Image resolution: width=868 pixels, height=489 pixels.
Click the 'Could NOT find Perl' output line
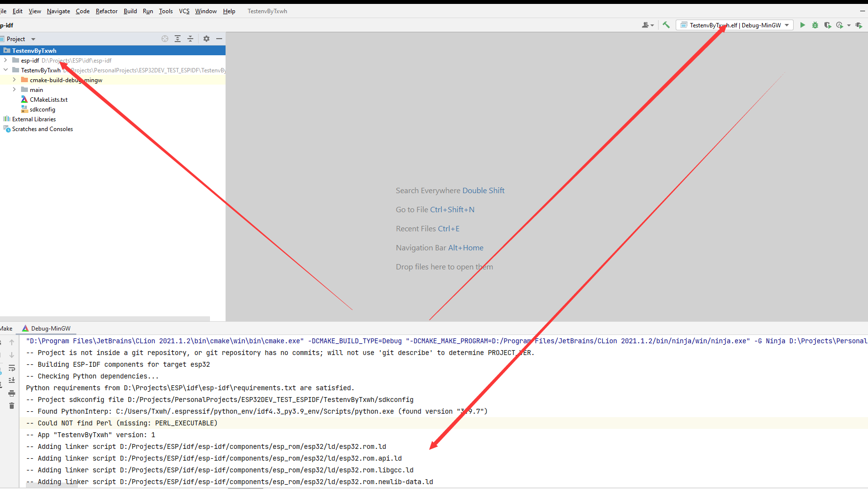pos(122,423)
